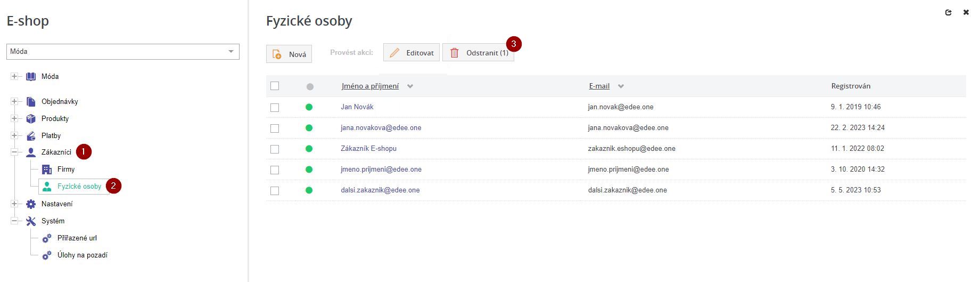Open the Zákazník E-shopu customer link
The height and width of the screenshot is (282, 980).
[368, 148]
